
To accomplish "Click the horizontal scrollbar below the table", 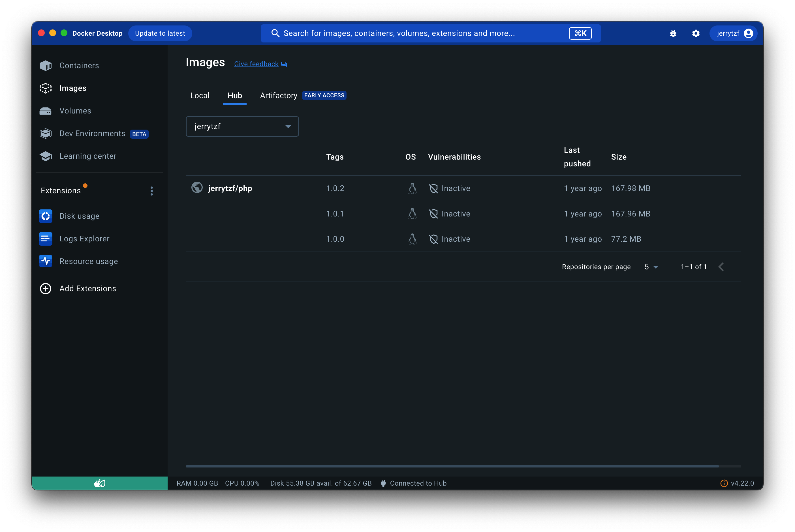I will (452, 466).
